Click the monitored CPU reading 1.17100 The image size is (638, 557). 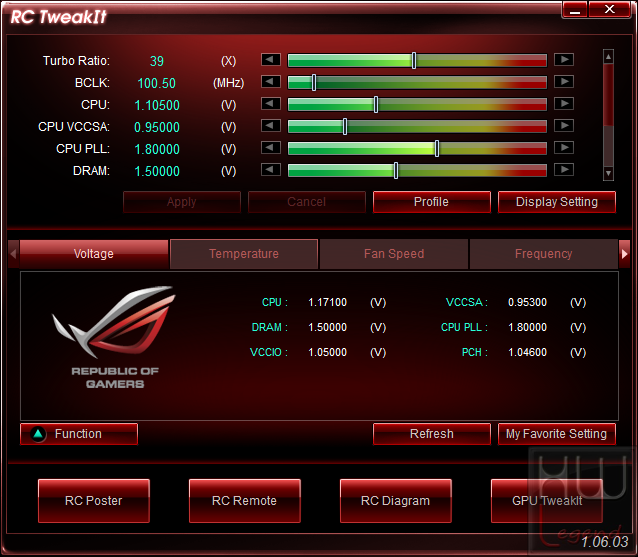[x=328, y=302]
